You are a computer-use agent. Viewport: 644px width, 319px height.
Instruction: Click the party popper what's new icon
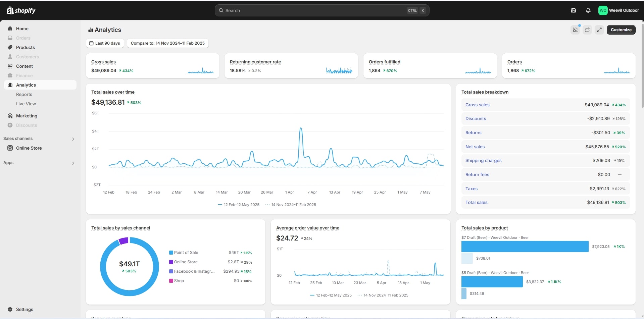pyautogui.click(x=575, y=30)
